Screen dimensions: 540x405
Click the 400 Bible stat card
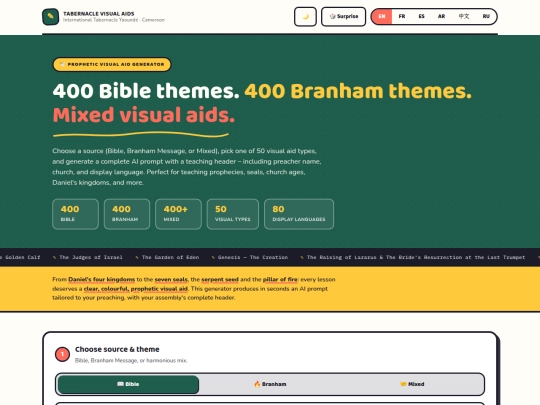[x=75, y=214]
